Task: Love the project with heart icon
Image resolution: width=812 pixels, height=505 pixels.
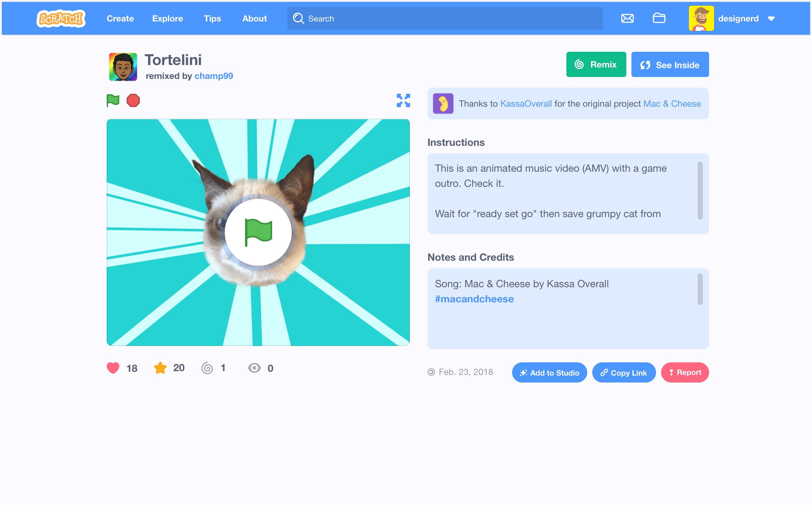Action: pos(113,368)
